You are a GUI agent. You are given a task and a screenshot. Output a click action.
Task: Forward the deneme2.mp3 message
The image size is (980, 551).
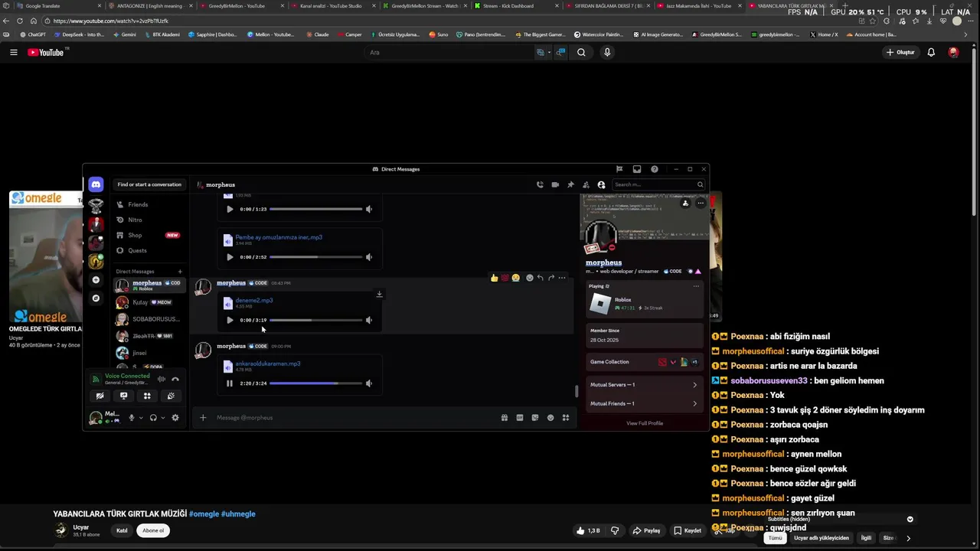550,278
